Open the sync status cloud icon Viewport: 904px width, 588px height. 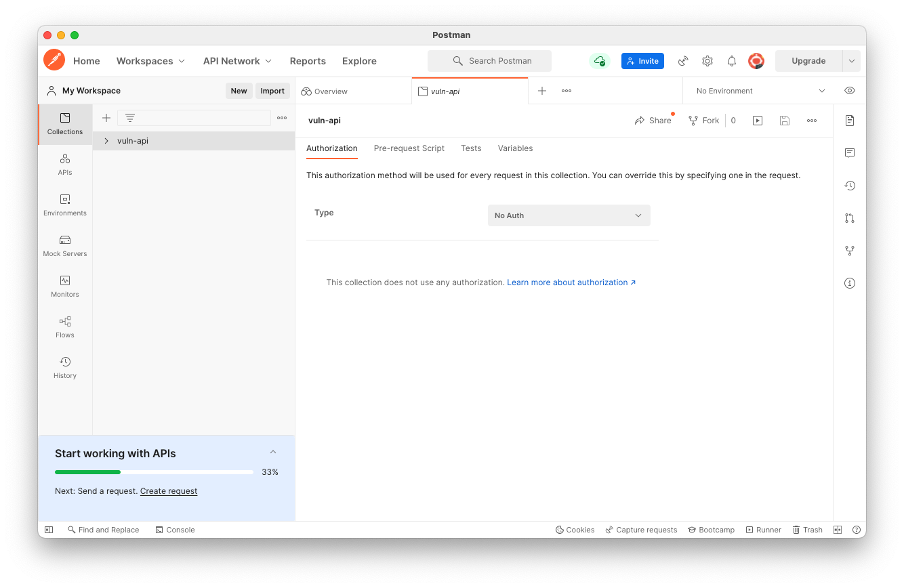[600, 61]
